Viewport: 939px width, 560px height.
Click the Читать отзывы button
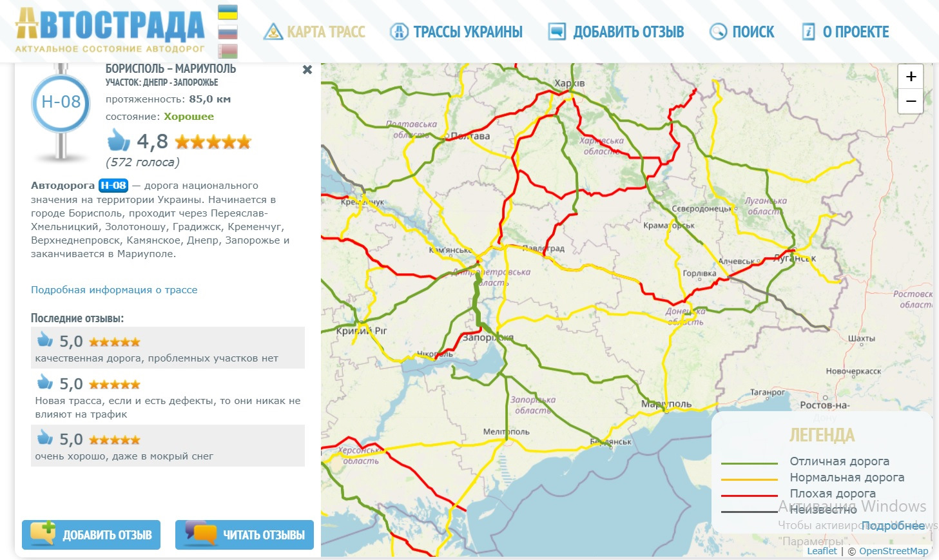[244, 535]
